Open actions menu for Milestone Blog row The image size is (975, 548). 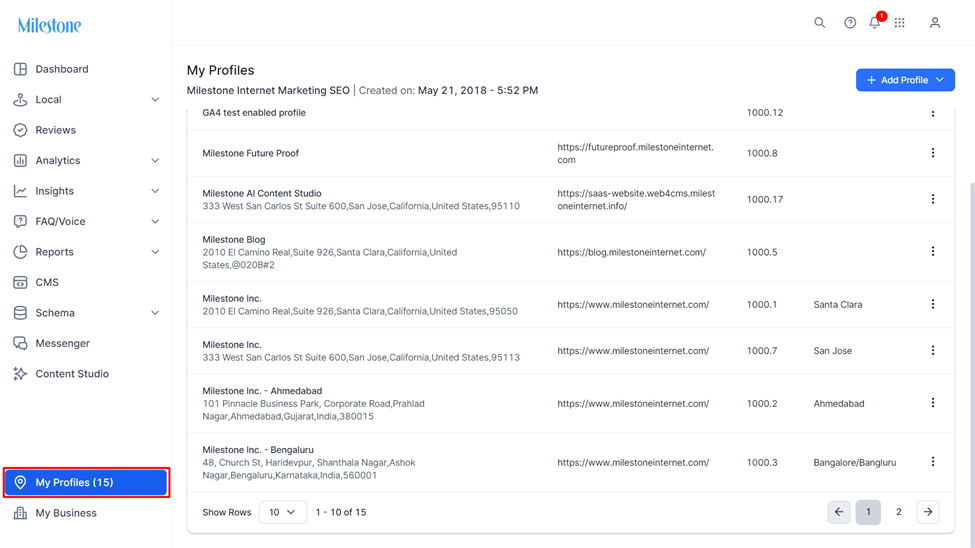pyautogui.click(x=933, y=251)
